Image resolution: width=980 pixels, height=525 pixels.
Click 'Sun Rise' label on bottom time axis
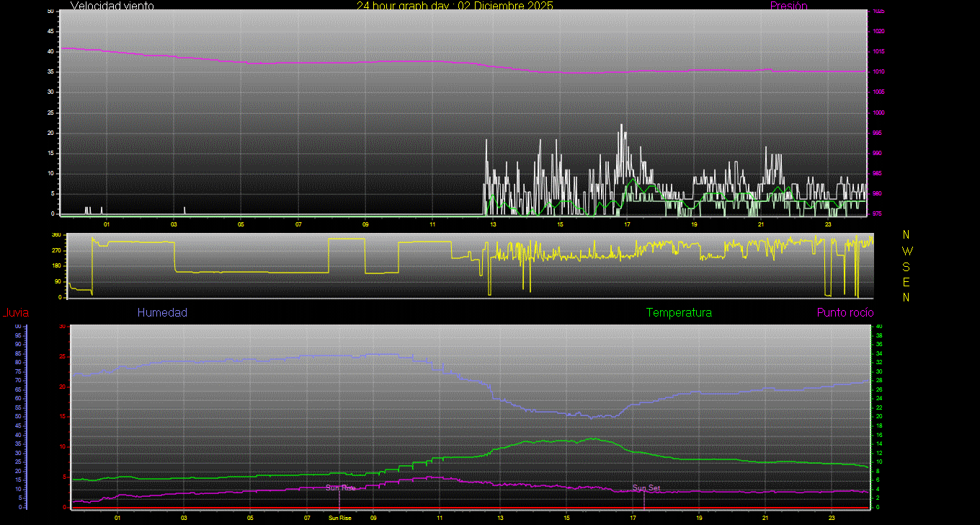click(x=340, y=518)
